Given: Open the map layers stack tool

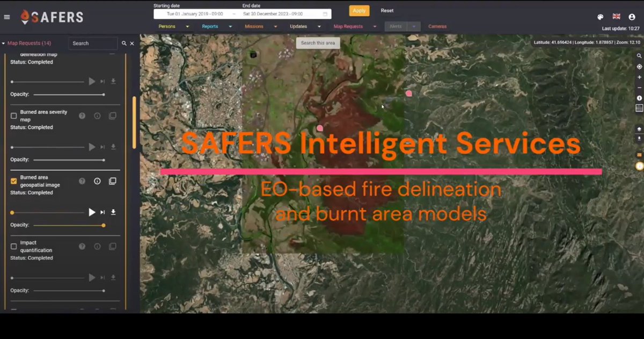Looking at the screenshot, I should (639, 129).
